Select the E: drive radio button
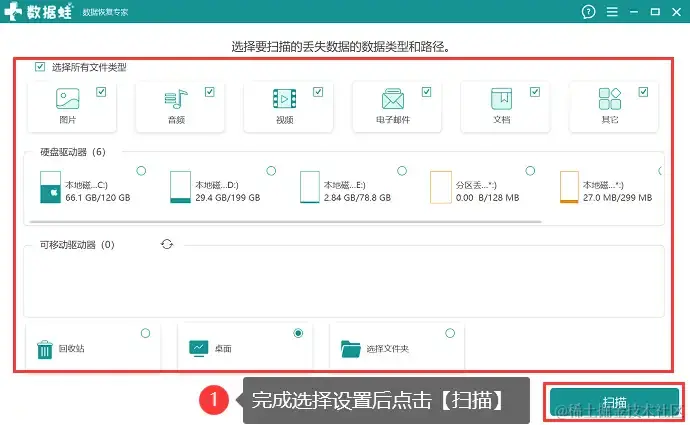The image size is (690, 425). pyautogui.click(x=402, y=171)
